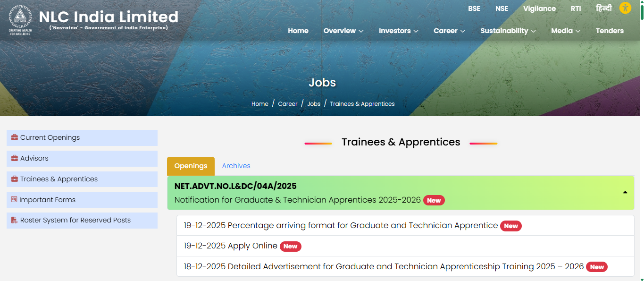
Task: Click the briefcase icon next to Advisors
Action: (x=13, y=158)
